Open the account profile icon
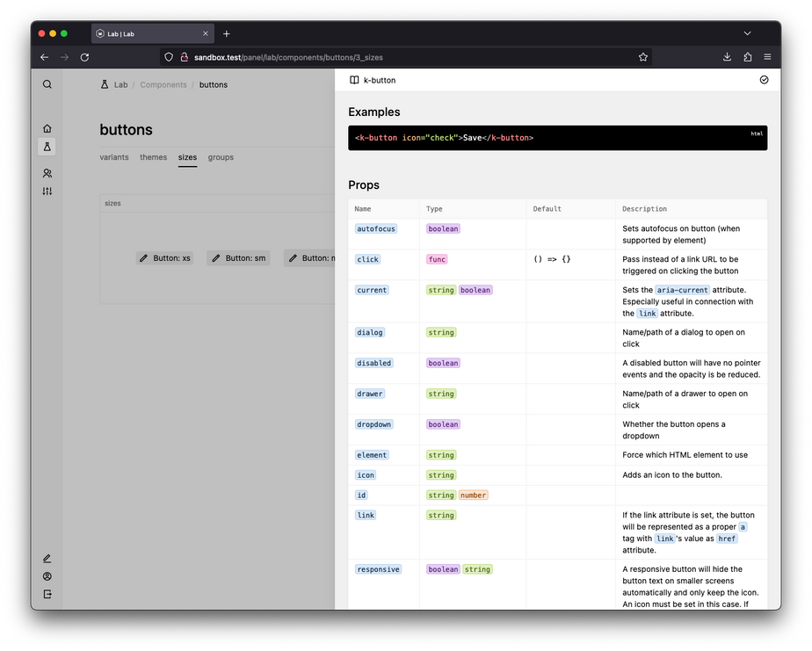This screenshot has height=651, width=812. click(47, 576)
